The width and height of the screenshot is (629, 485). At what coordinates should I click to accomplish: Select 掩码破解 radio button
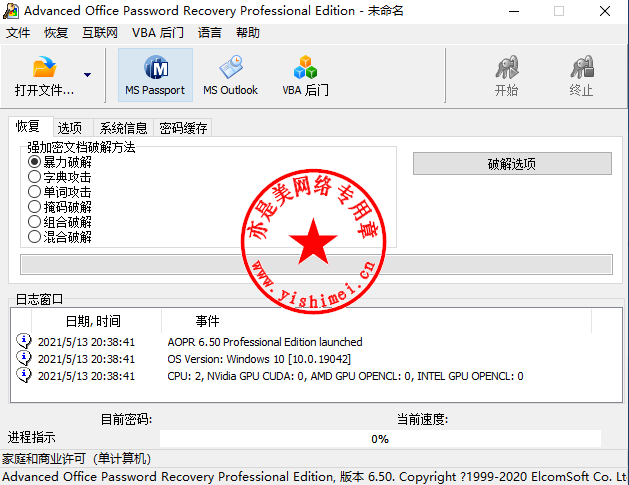tap(34, 207)
